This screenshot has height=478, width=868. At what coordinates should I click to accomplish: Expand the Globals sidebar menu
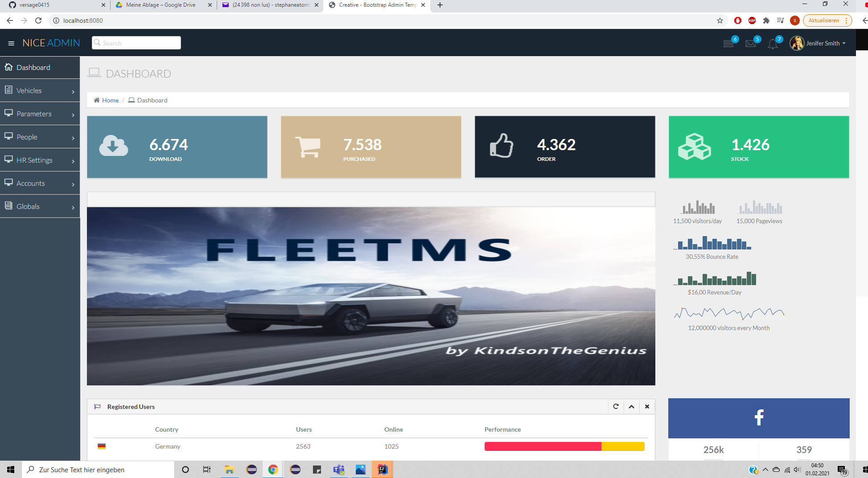[x=40, y=206]
